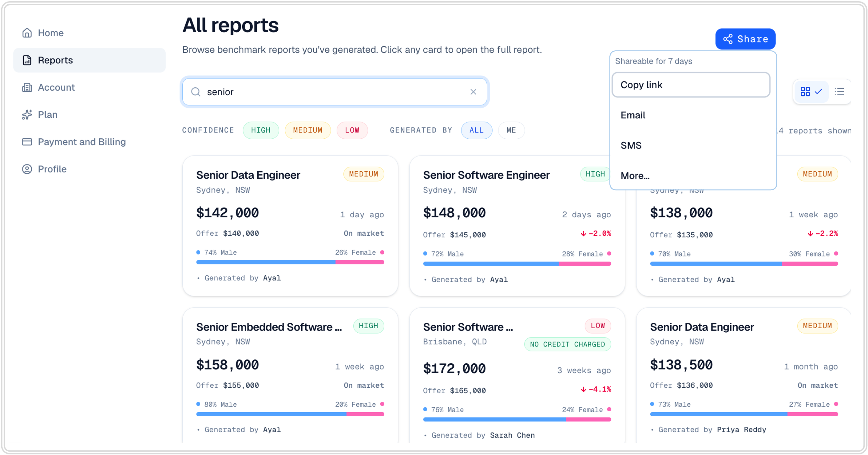868x455 pixels.
Task: Click 'Generated by Sarah Chen' text
Action: point(483,435)
